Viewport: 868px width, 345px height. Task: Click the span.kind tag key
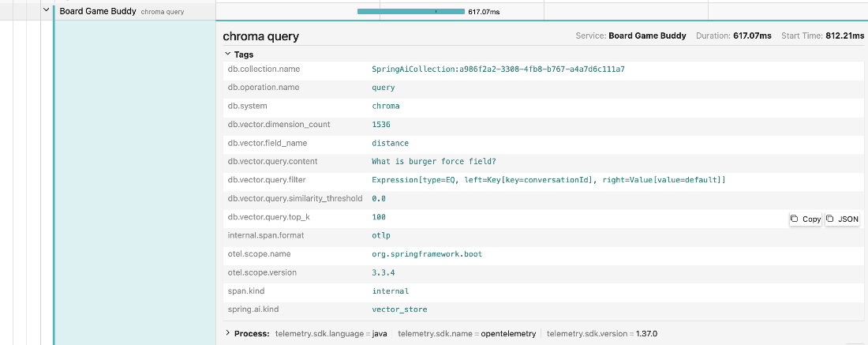[x=245, y=291]
